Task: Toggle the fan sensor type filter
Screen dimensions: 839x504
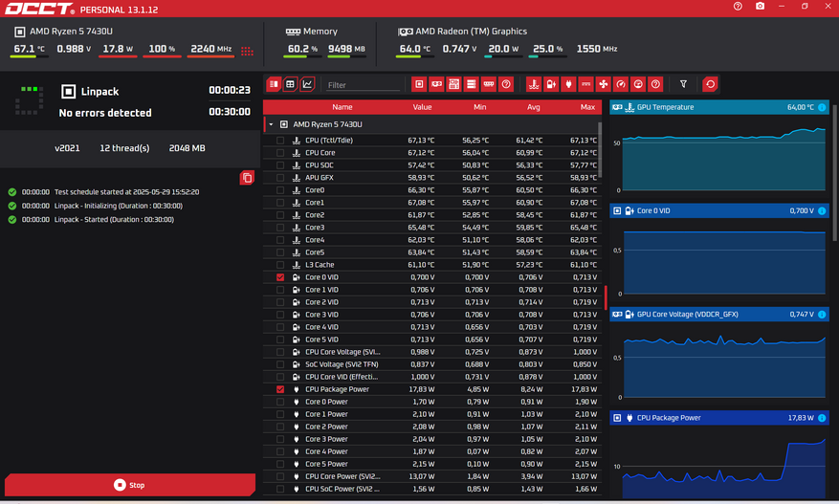Action: 603,84
